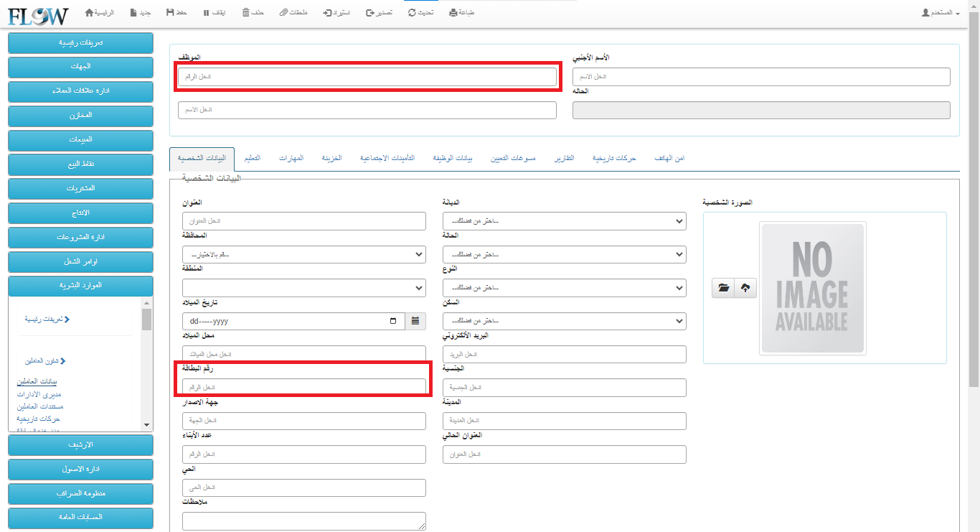Open مستندات العاملين link in sidebar

point(39,406)
